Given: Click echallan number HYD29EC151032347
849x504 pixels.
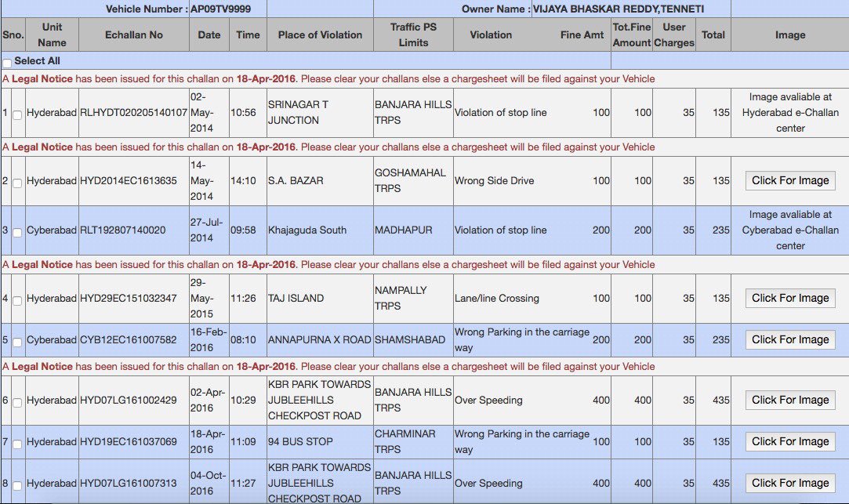Looking at the screenshot, I should pyautogui.click(x=129, y=299).
